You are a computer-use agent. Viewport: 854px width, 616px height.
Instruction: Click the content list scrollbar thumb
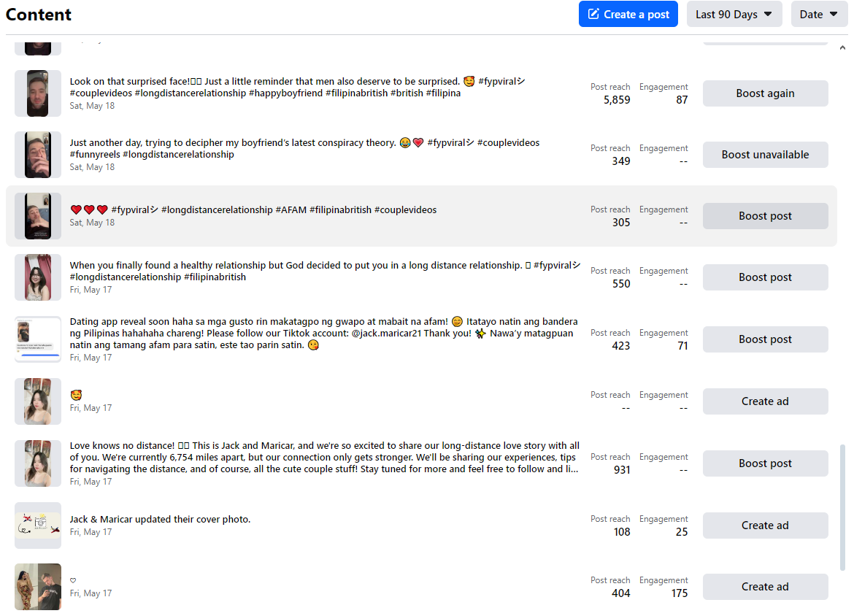coord(842,507)
